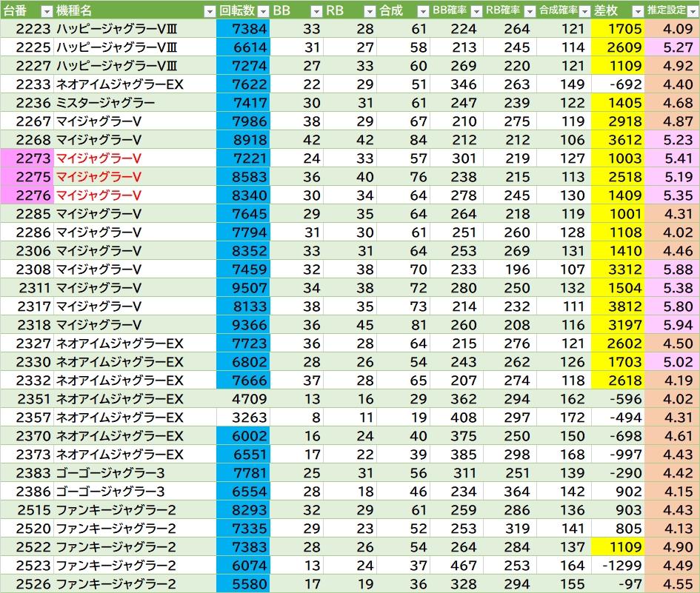The image size is (700, 593).
Task: Click red マイジャグラーV name in row 2273
Action: (135, 158)
